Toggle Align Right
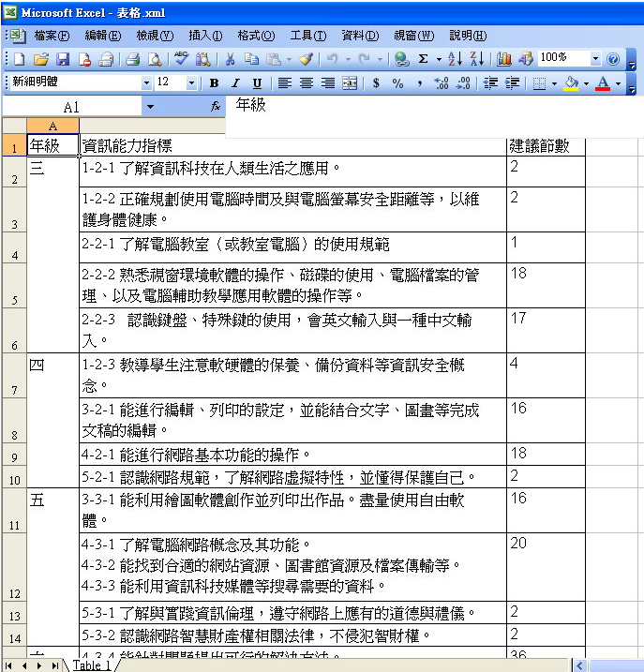This screenshot has height=672, width=644. click(x=328, y=82)
